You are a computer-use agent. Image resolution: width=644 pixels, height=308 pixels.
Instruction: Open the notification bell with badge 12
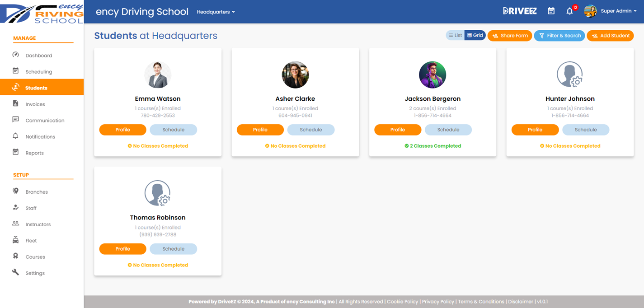tap(570, 11)
